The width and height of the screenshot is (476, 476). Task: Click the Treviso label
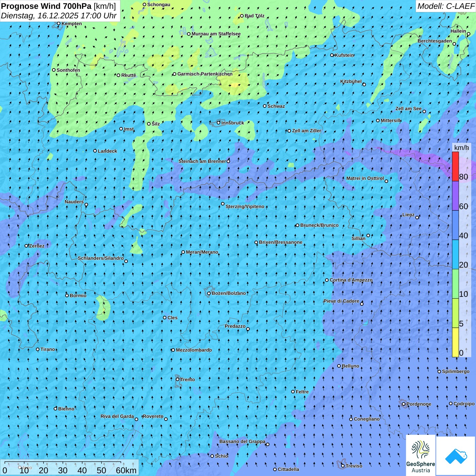click(354, 466)
